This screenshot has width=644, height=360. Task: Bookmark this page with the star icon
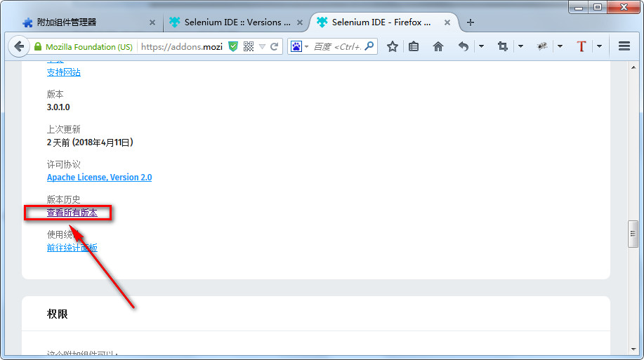click(x=393, y=46)
